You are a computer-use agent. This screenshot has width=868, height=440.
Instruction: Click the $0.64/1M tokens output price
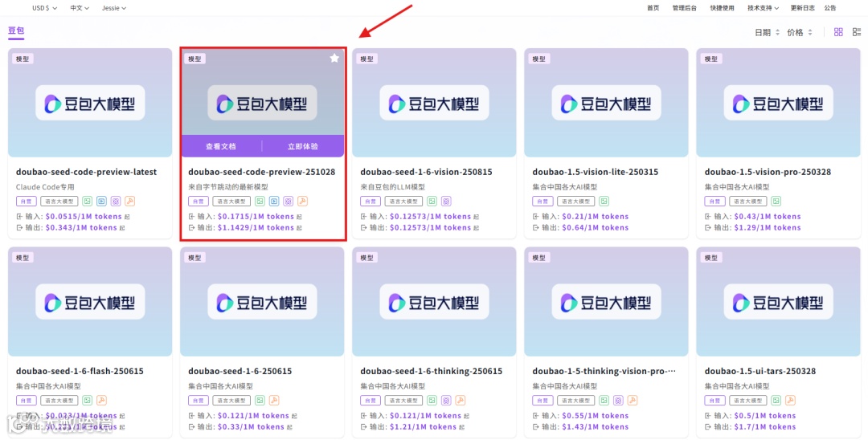point(595,227)
